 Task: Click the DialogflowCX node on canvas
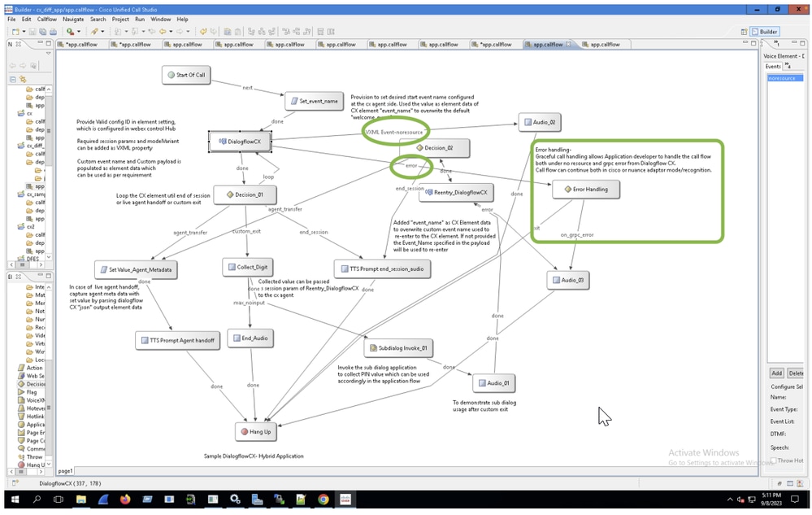click(x=240, y=142)
